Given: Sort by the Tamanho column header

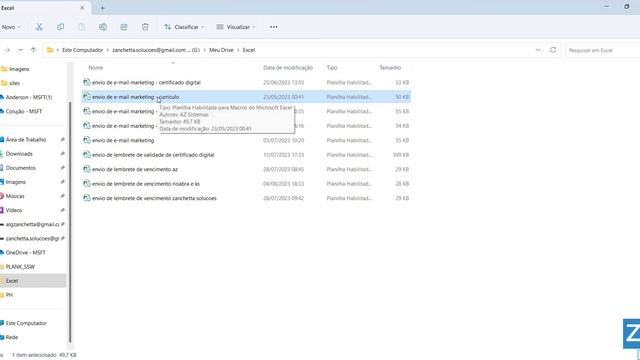Looking at the screenshot, I should point(390,68).
